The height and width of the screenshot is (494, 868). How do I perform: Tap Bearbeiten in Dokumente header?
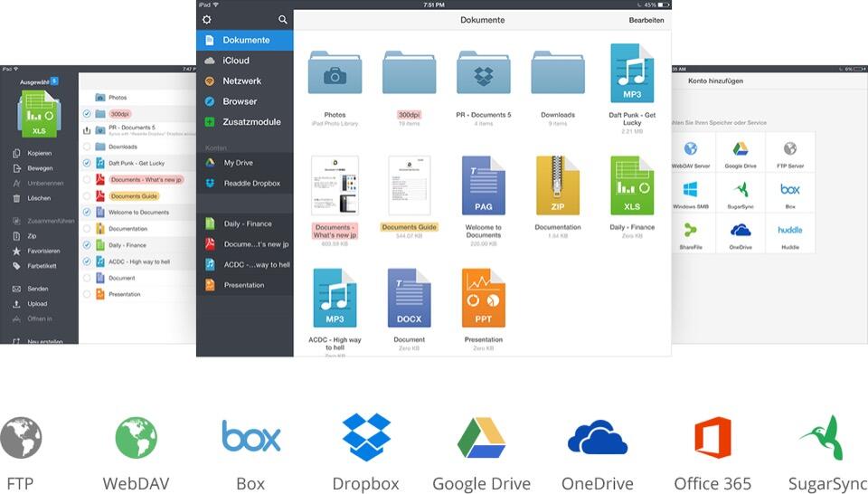coord(646,20)
